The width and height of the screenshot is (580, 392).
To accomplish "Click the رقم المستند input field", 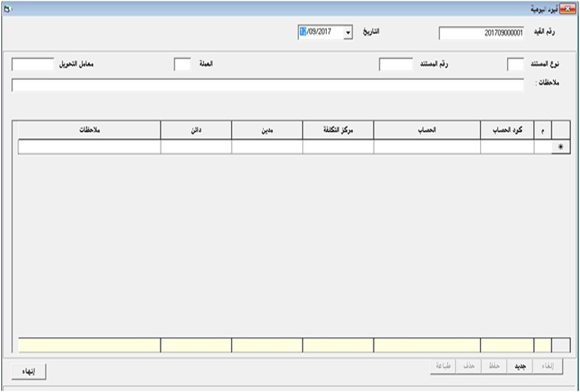I will 396,65.
